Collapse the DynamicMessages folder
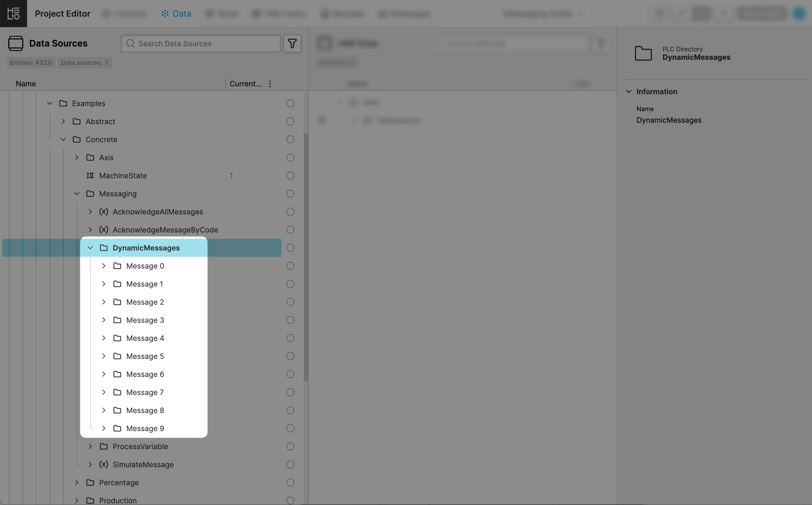The width and height of the screenshot is (812, 505). 90,248
